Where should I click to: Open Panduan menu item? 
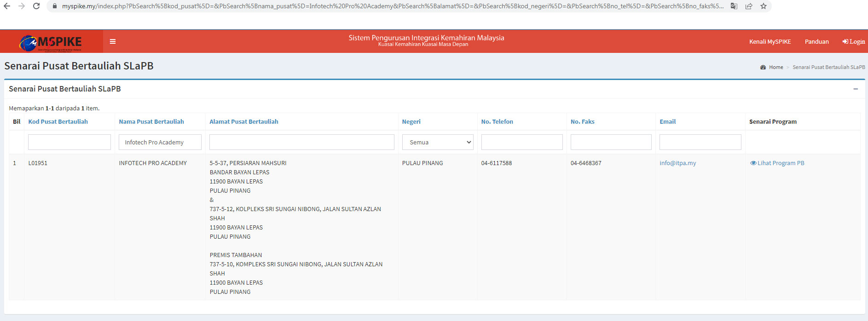816,41
